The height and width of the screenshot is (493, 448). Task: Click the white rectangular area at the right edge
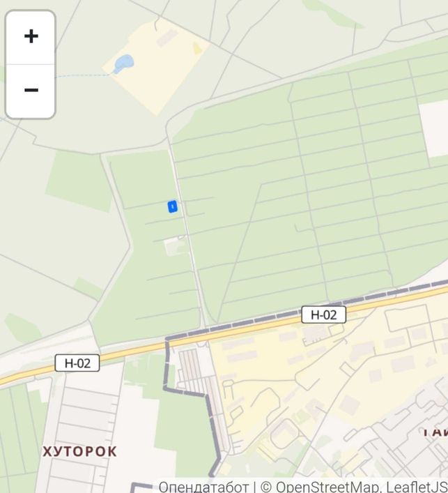(435, 129)
